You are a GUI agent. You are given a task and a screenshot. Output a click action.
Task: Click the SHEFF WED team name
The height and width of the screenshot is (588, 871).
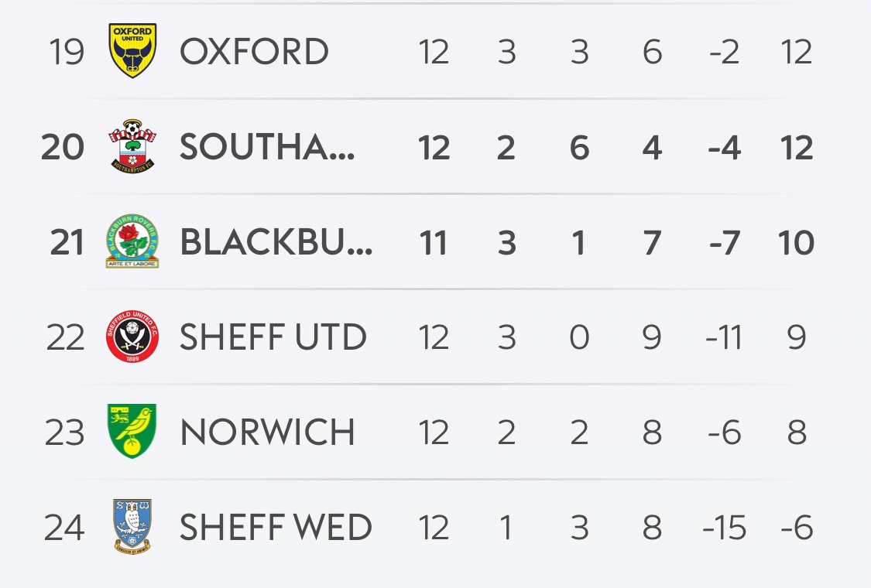276,528
